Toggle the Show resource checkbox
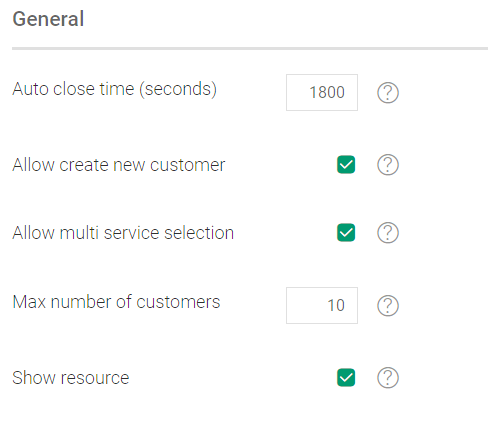The image size is (488, 432). [346, 378]
